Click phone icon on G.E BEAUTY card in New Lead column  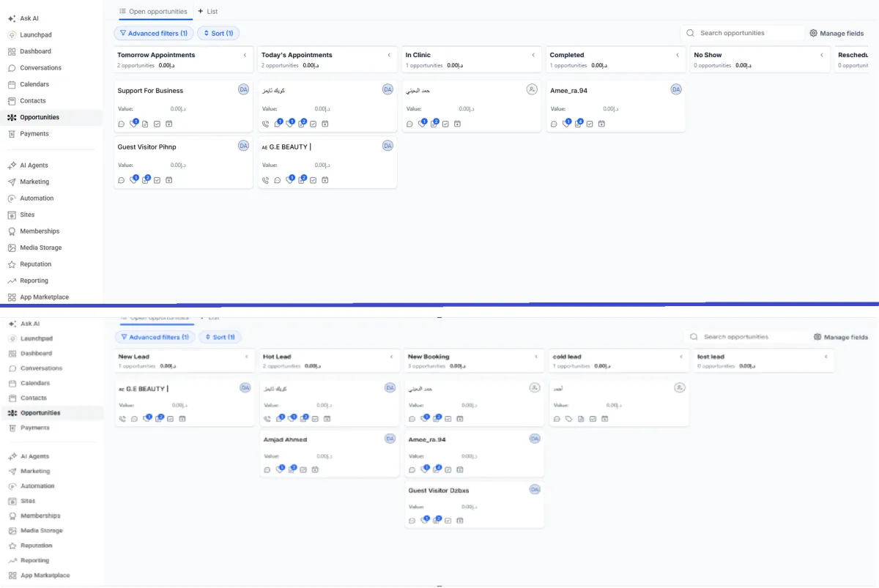(x=122, y=419)
